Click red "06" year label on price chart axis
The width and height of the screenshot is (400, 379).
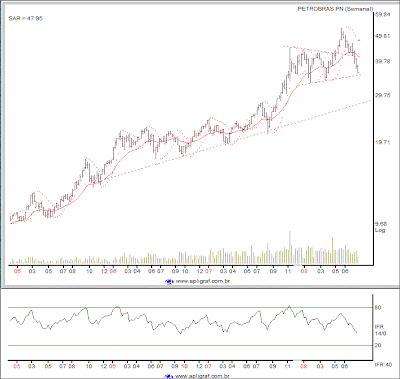(113, 271)
